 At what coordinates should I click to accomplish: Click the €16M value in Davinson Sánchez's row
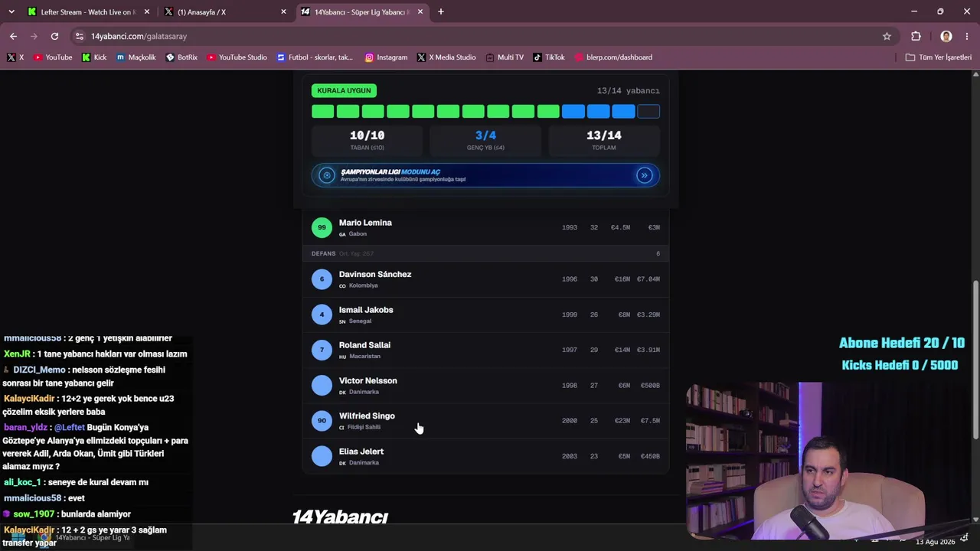(x=622, y=279)
